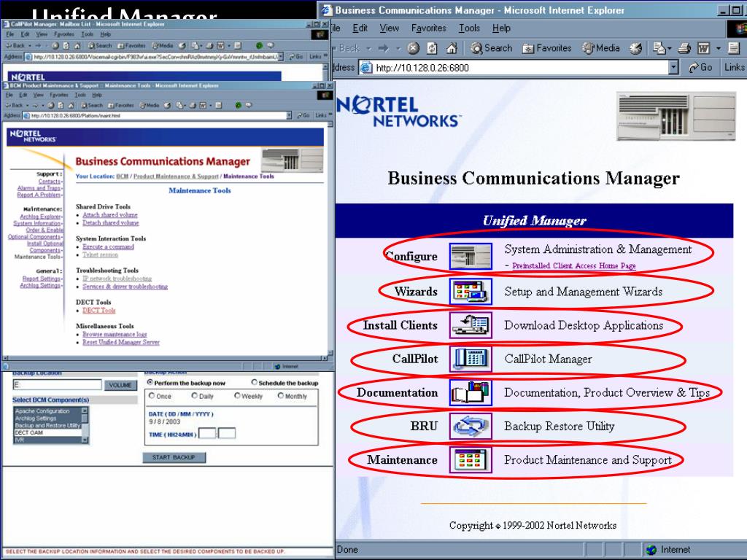Click the Forward arrow in the main browser

pos(384,48)
